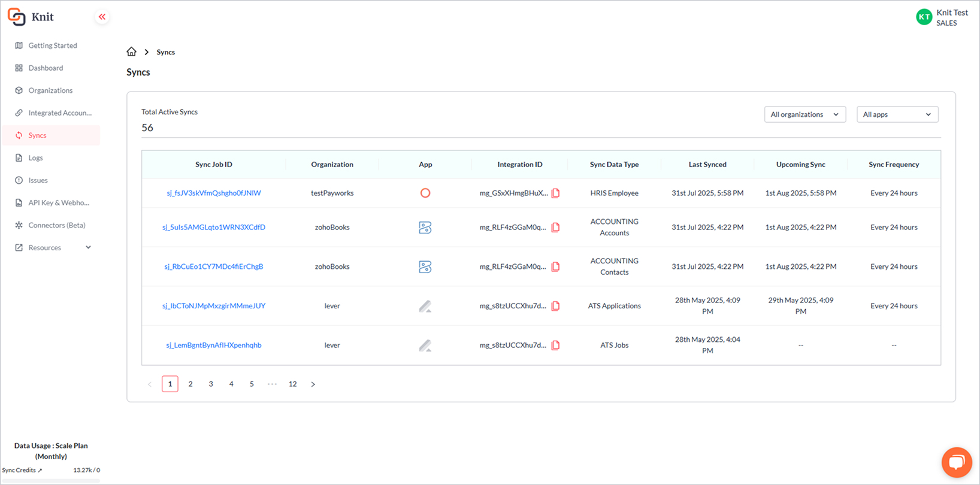Click Syncs breadcrumb text
Viewport: 980px width, 485px height.
click(166, 52)
